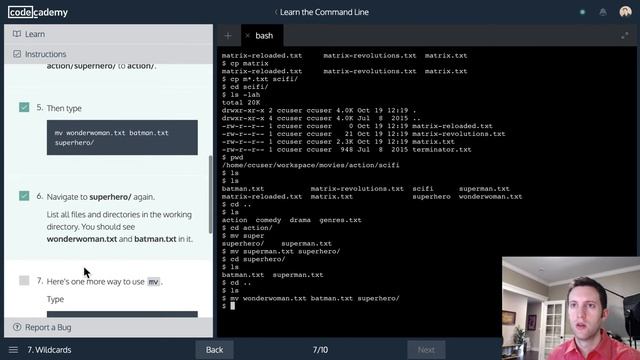Image resolution: width=640 pixels, height=360 pixels.
Task: Open the Report a Bug link
Action: tap(48, 327)
